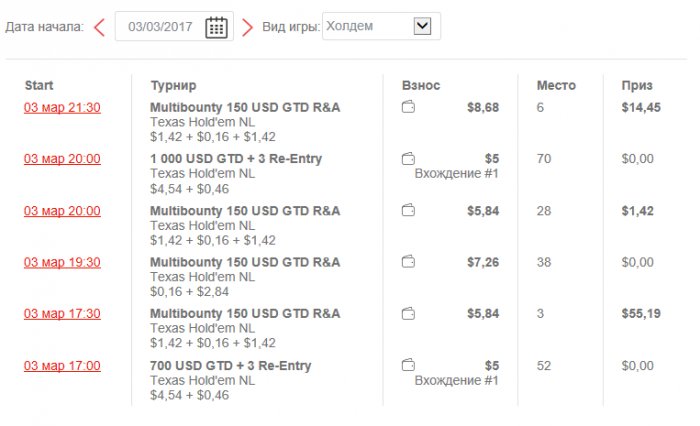Go to previous date with left arrow
The height and width of the screenshot is (426, 700).
point(99,27)
